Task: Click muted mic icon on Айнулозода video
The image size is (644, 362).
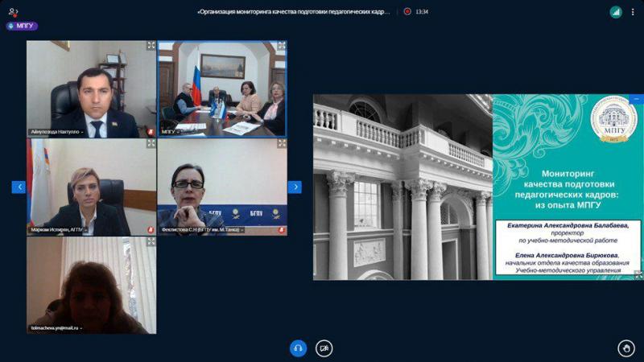Action: click(x=151, y=132)
